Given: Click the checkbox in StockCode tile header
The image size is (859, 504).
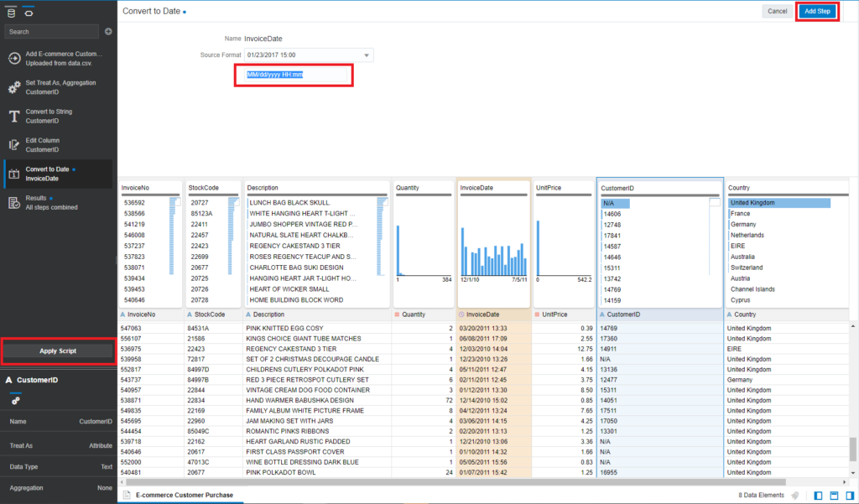Looking at the screenshot, I should point(235,202).
